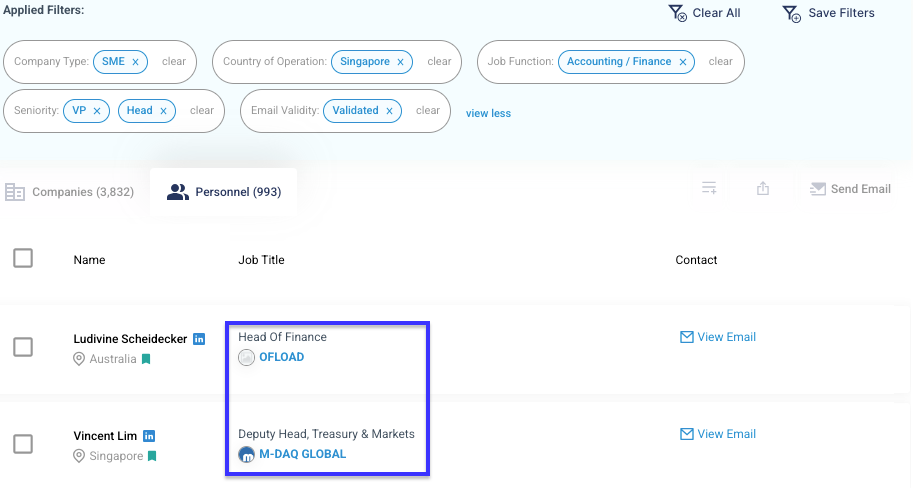Remove the SME filter chip

[x=135, y=62]
